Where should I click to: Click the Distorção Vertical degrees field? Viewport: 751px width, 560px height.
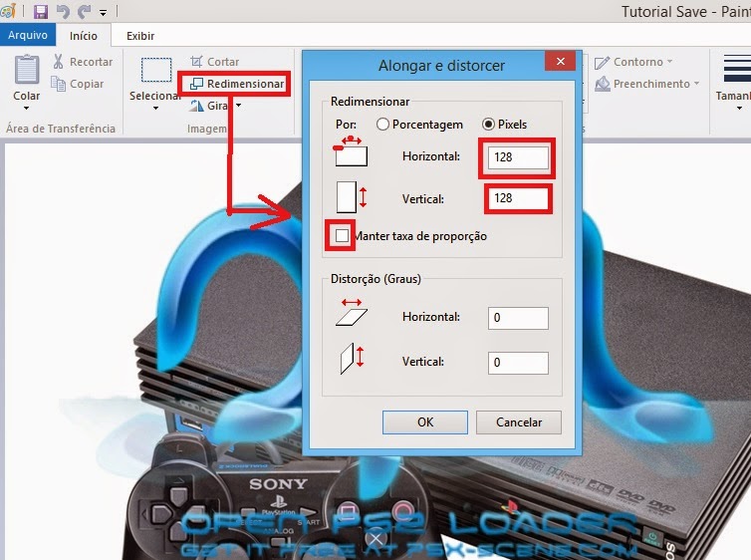coord(518,363)
